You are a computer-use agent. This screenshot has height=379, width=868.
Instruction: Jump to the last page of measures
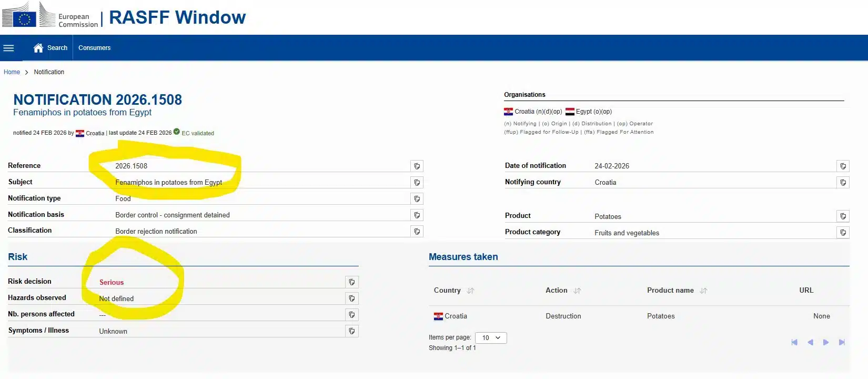click(842, 342)
